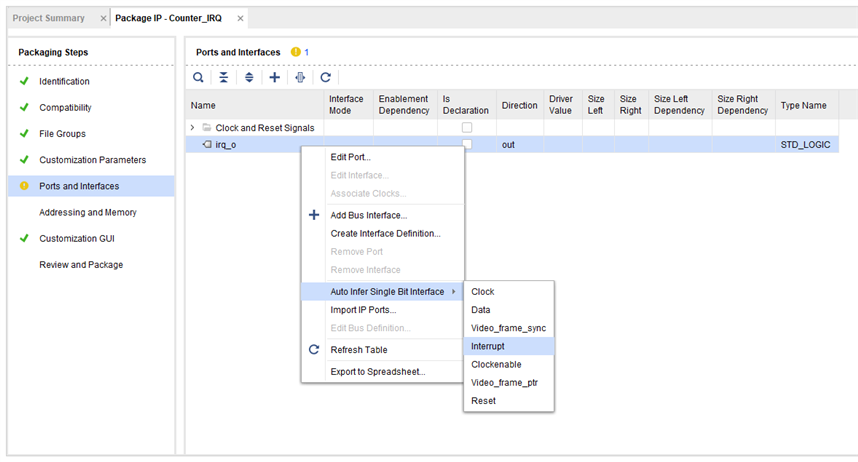Image resolution: width=858 pixels, height=462 pixels.
Task: Expand the Clock and Reset Signals group
Action: tap(192, 128)
